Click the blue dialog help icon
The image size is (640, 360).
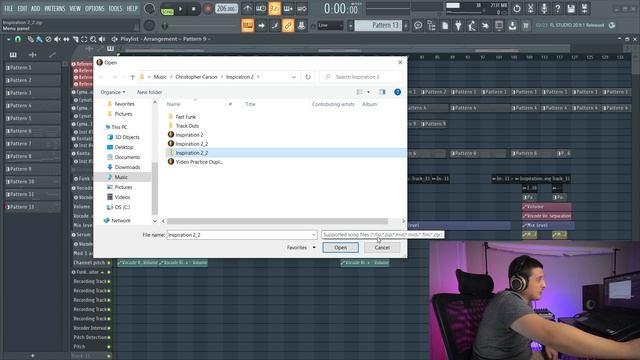[398, 92]
